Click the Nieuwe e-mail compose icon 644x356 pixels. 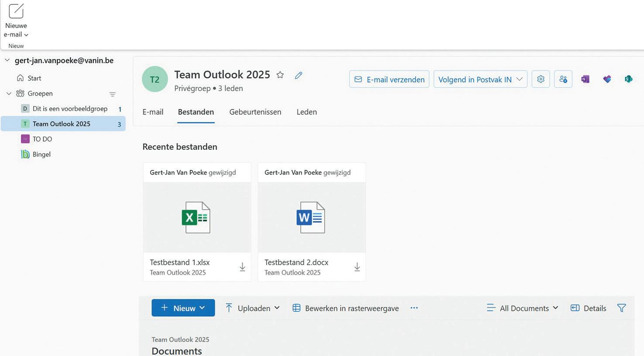click(x=16, y=11)
